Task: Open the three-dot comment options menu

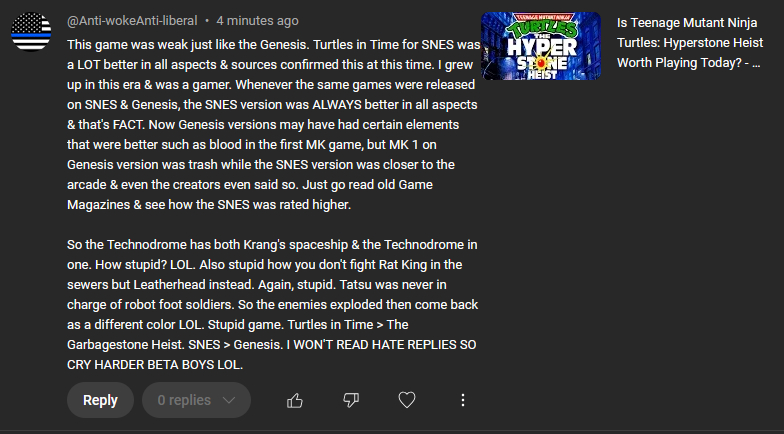Action: point(463,400)
